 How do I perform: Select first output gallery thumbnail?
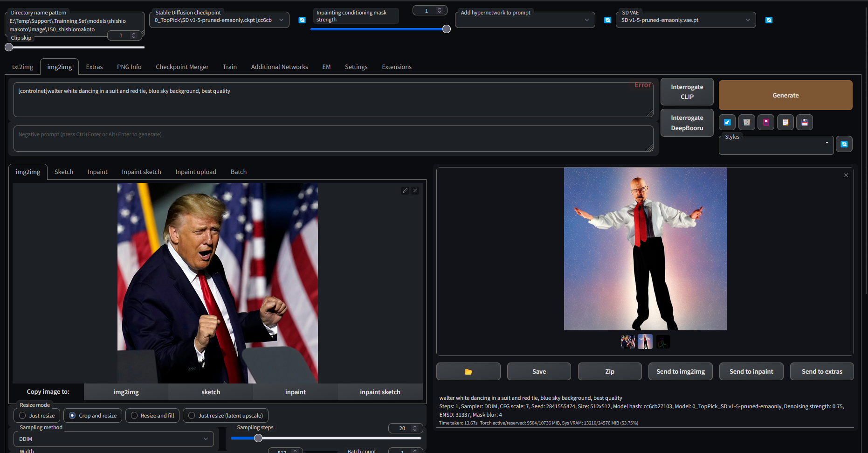click(x=628, y=341)
